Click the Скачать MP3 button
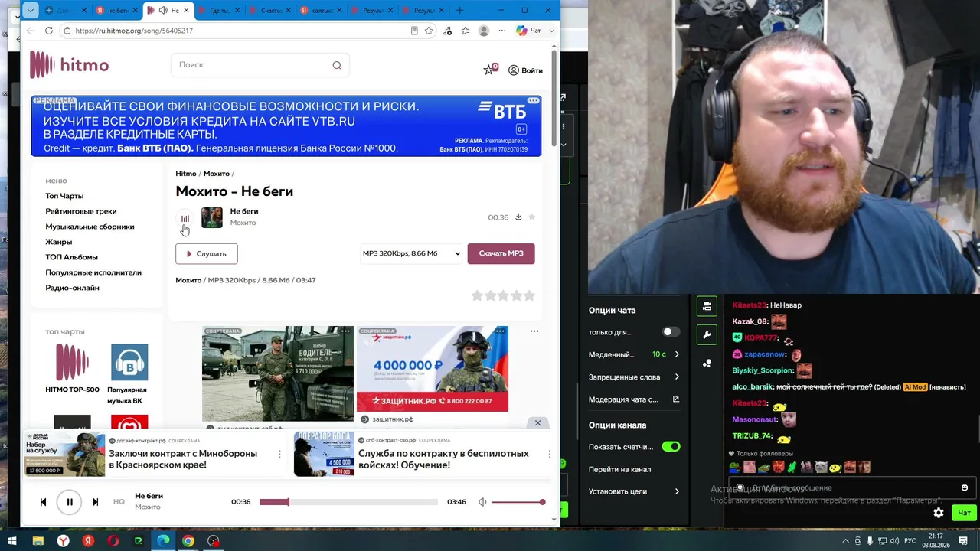Image resolution: width=980 pixels, height=551 pixels. coord(501,253)
